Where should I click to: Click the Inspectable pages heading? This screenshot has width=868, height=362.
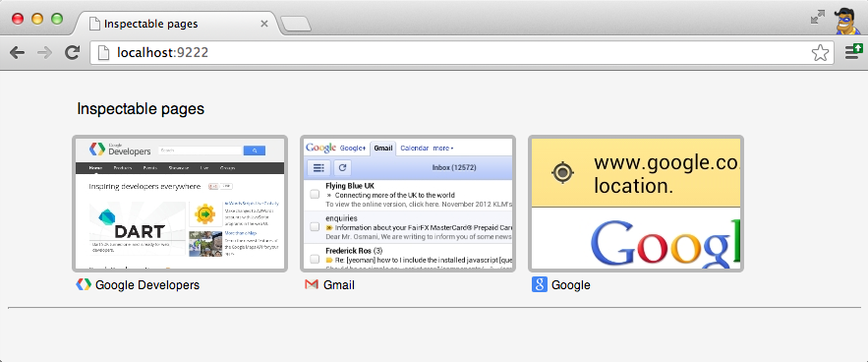[x=141, y=109]
